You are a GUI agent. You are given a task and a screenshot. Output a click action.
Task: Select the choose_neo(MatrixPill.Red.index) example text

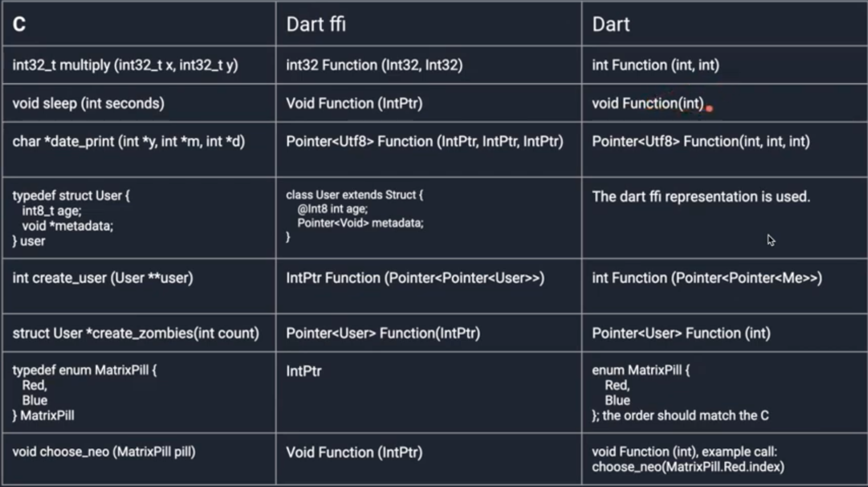click(688, 467)
